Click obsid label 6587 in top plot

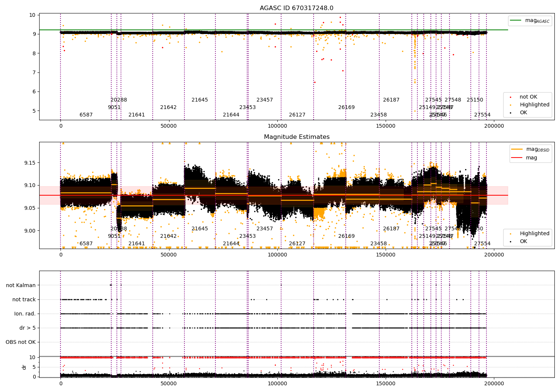coord(86,115)
